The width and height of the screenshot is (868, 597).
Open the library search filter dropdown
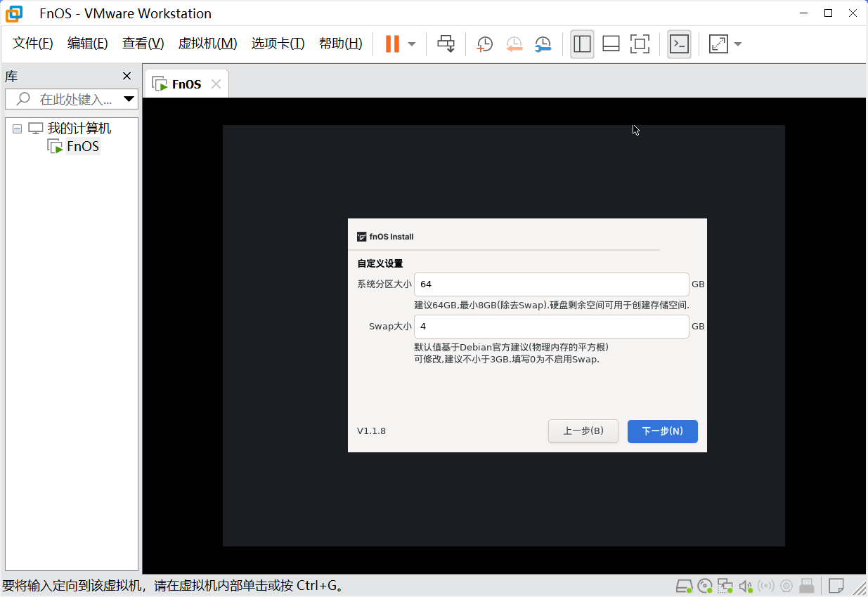point(129,99)
